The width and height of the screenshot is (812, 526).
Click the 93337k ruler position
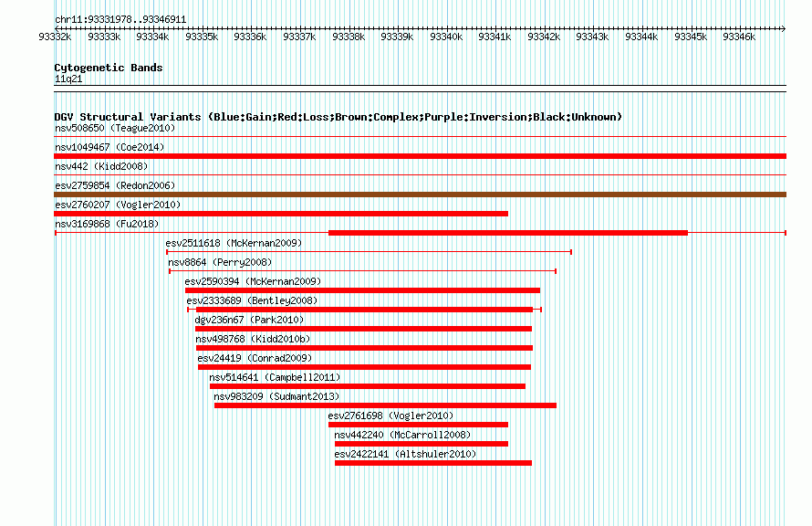coord(299,37)
